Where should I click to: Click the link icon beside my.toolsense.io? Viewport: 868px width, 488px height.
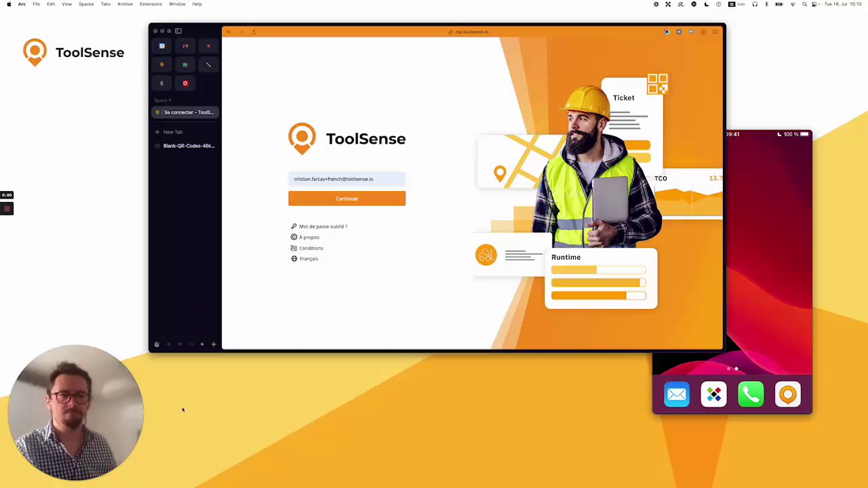coord(450,32)
